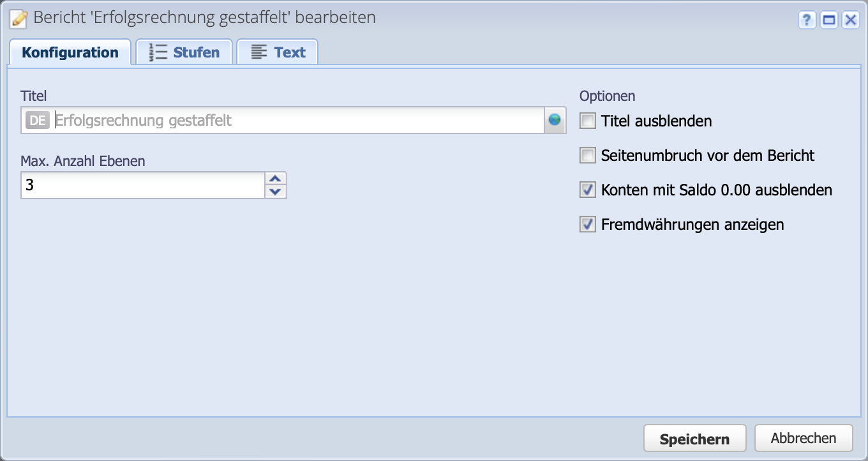868x461 pixels.
Task: Click the globe icon beside the title field
Action: [555, 119]
